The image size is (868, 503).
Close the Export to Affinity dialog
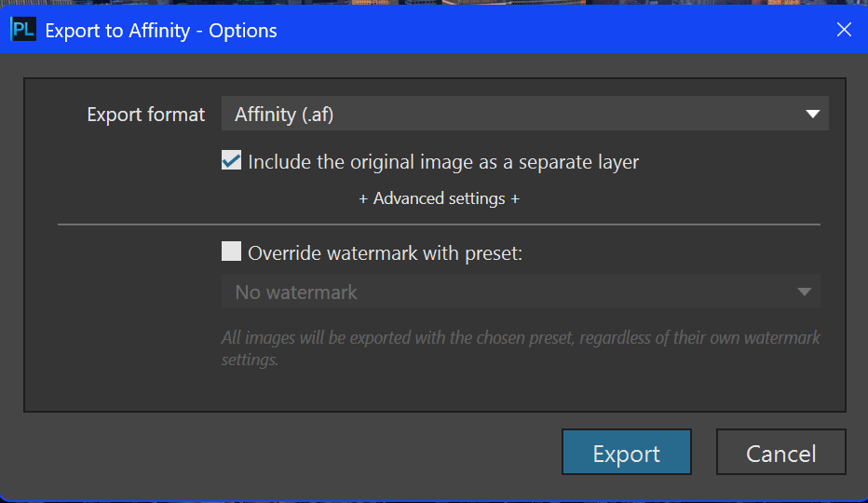pyautogui.click(x=844, y=30)
